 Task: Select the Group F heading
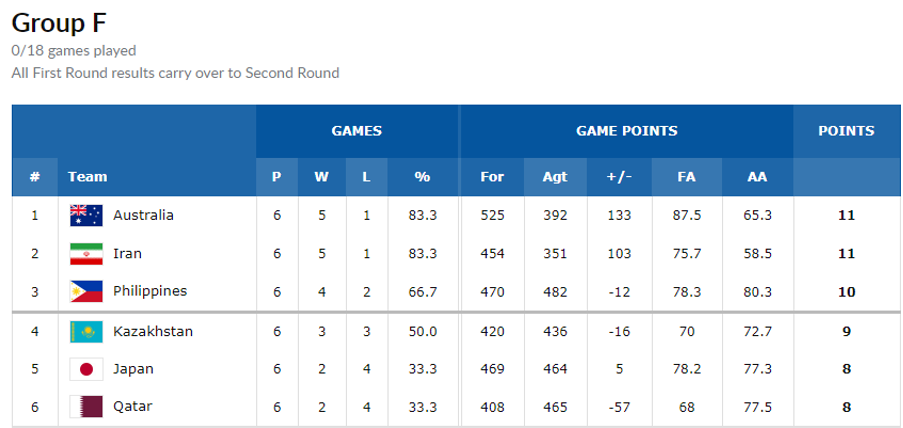[59, 23]
